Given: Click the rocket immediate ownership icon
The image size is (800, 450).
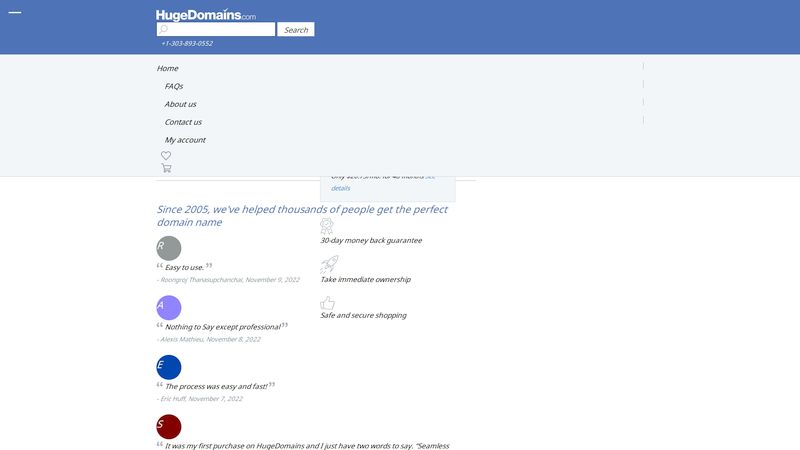Looking at the screenshot, I should [329, 264].
